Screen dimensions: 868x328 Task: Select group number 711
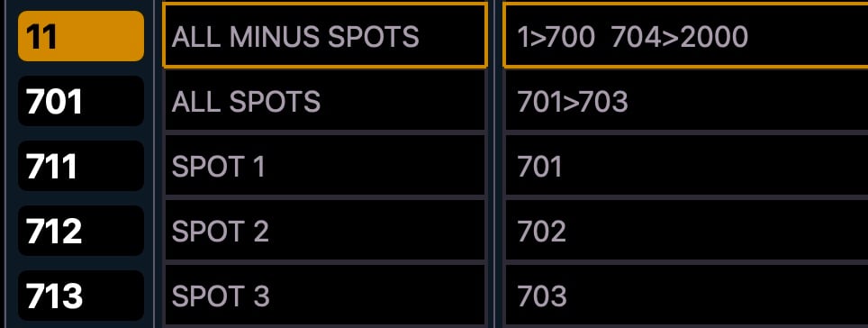coord(81,166)
